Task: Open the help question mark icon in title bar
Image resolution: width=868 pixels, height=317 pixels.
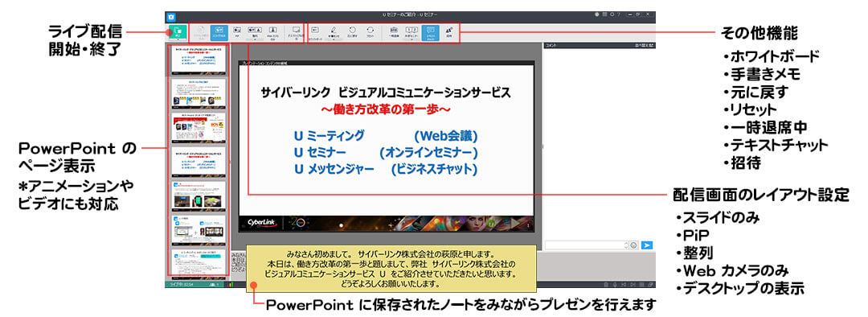Action: (x=618, y=14)
